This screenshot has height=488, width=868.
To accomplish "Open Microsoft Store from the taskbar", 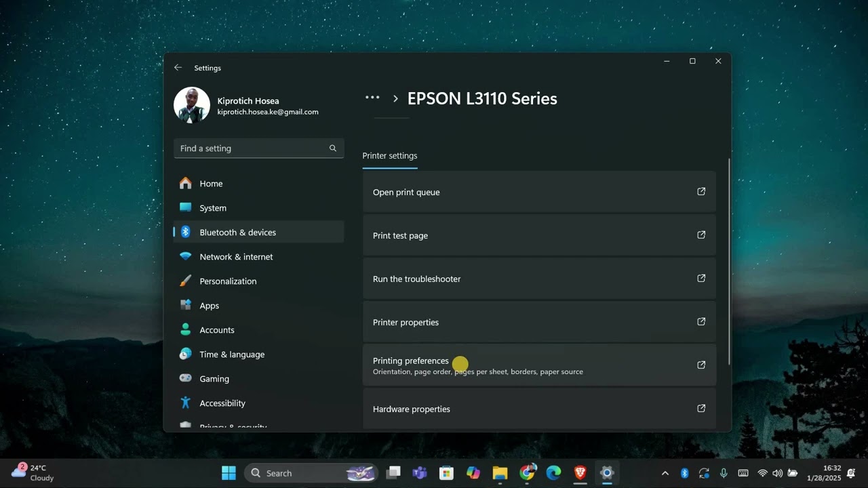I will [x=446, y=473].
